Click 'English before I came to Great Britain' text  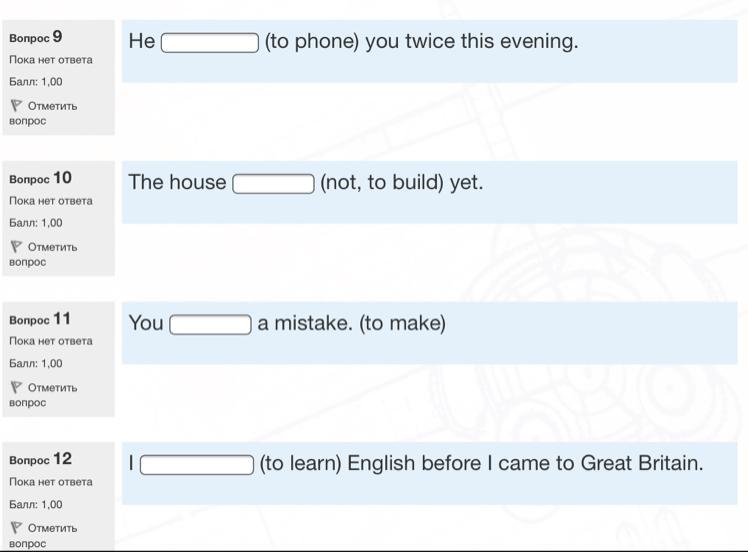coord(525,464)
